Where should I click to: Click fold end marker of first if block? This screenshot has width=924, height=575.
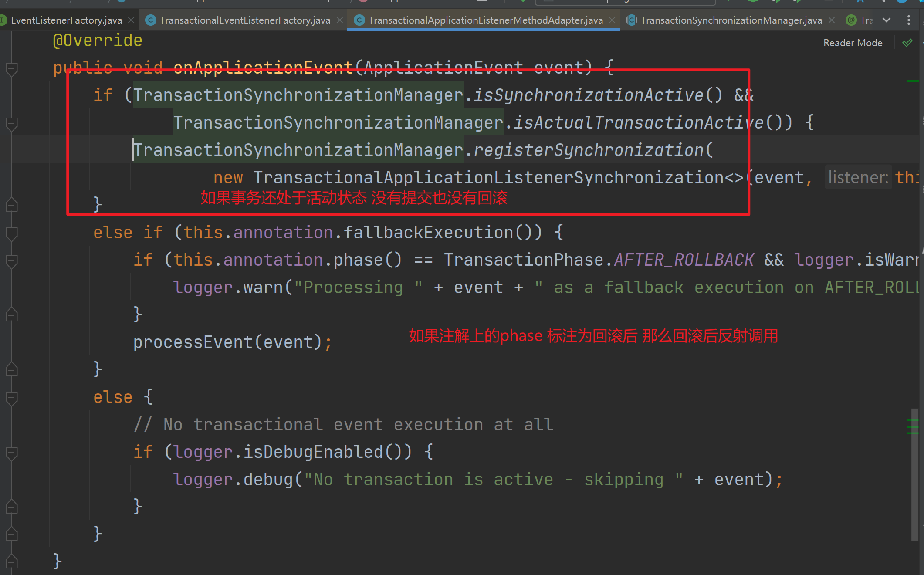point(12,205)
